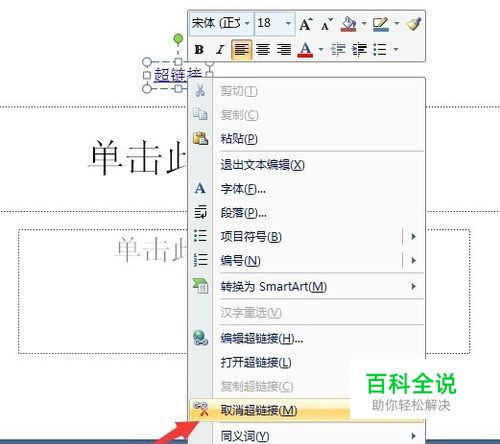Open 段落(P)... dialog
The width and height of the screenshot is (500, 444).
pos(307,213)
